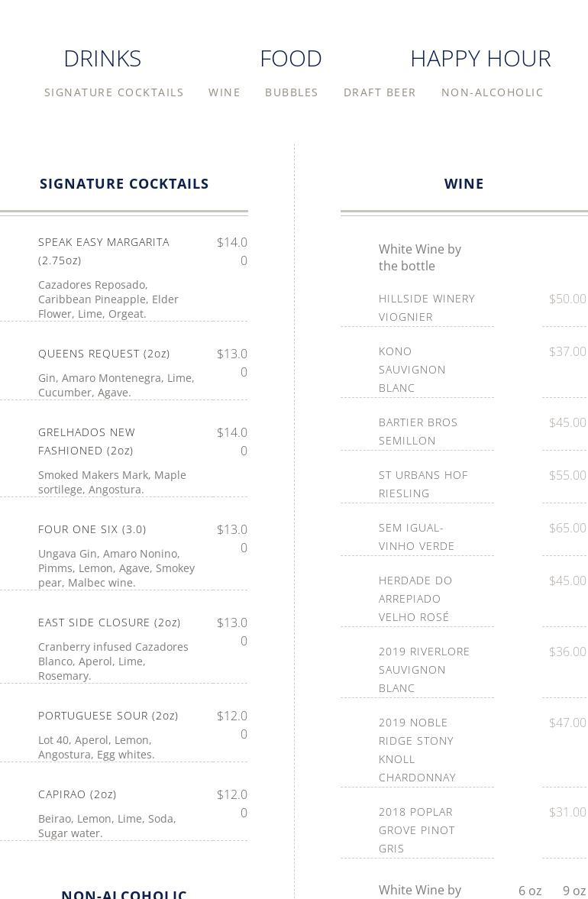This screenshot has width=588, height=899.
Task: Open the DRINKS tab
Action: [102, 59]
